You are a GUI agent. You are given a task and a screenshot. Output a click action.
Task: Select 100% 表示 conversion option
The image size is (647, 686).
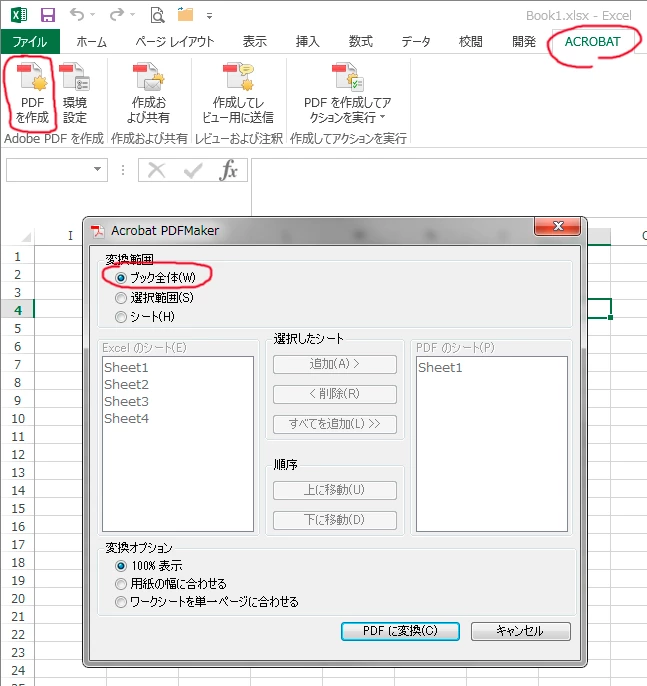pyautogui.click(x=121, y=566)
